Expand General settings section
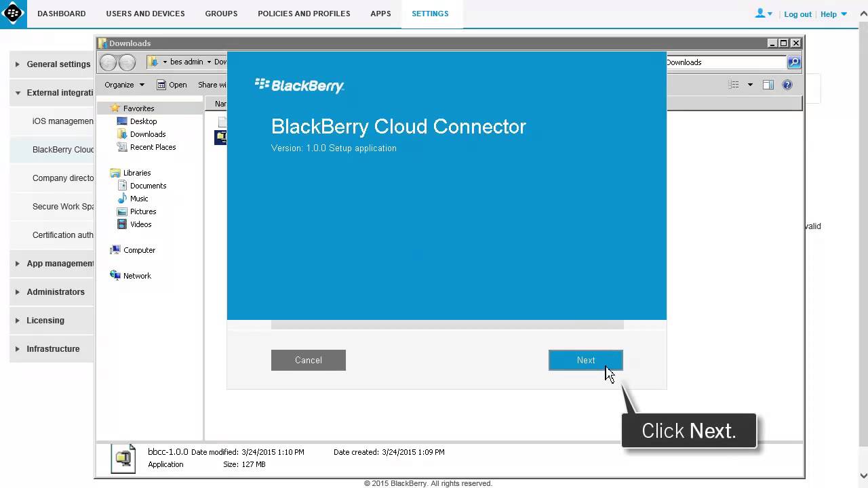 (52, 64)
